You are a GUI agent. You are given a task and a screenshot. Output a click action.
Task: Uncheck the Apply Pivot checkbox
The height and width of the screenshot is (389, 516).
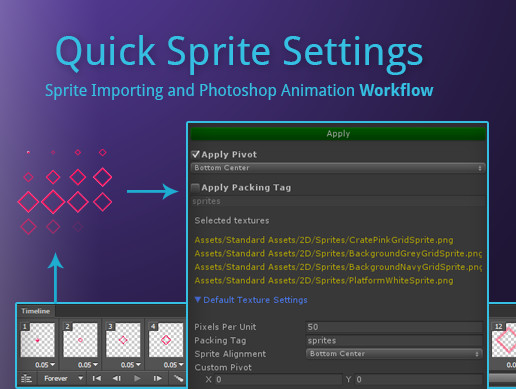[x=196, y=154]
